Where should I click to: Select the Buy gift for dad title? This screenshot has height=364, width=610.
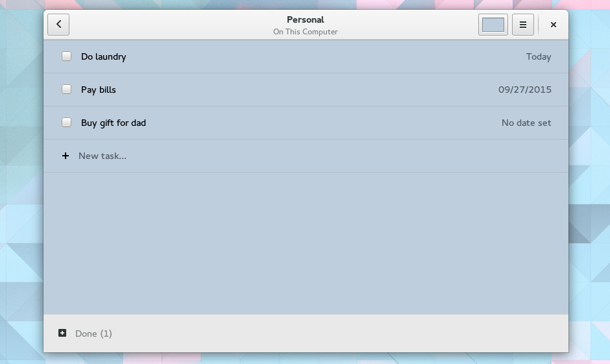pyautogui.click(x=114, y=123)
